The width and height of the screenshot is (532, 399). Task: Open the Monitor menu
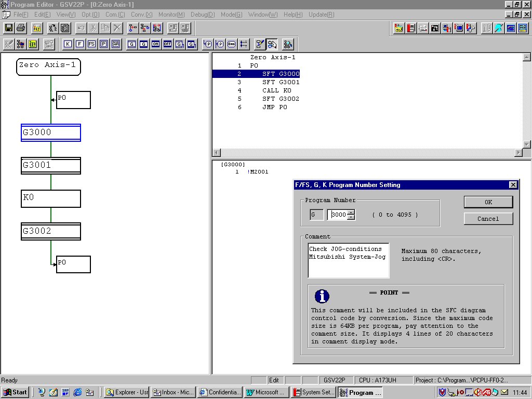pos(171,15)
